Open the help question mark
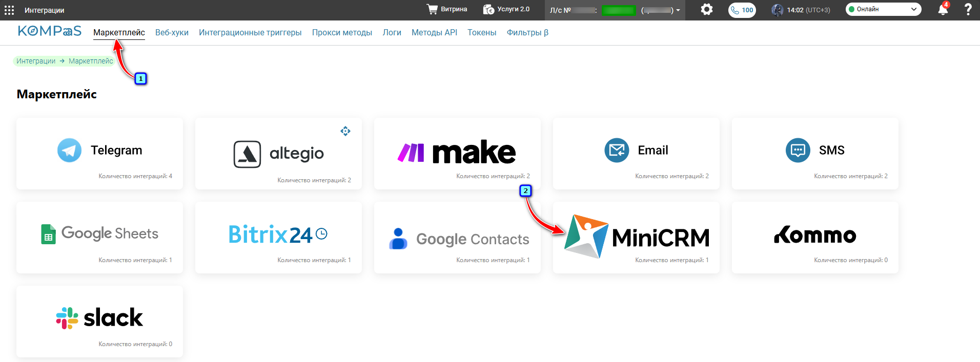Screen dimensions: 980x362 pos(968,9)
